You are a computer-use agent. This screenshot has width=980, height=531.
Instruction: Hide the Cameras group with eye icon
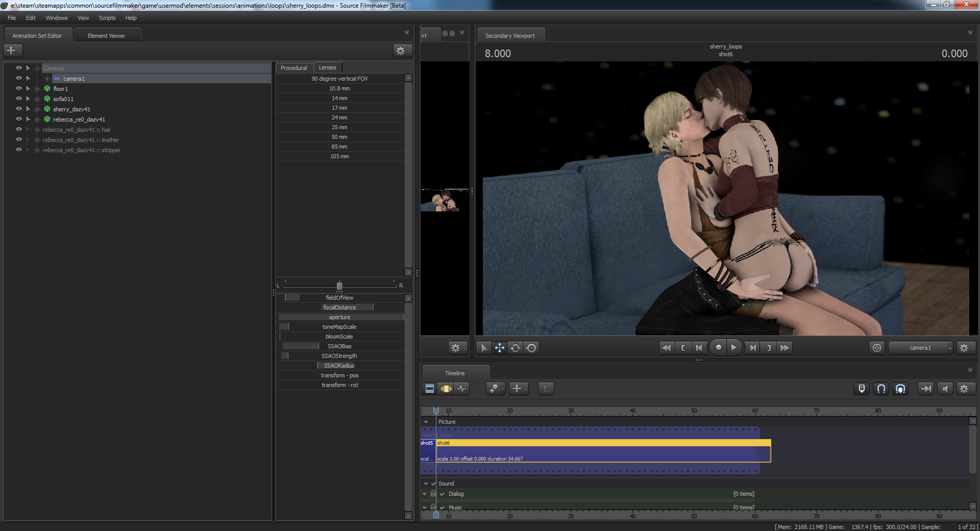pyautogui.click(x=19, y=68)
